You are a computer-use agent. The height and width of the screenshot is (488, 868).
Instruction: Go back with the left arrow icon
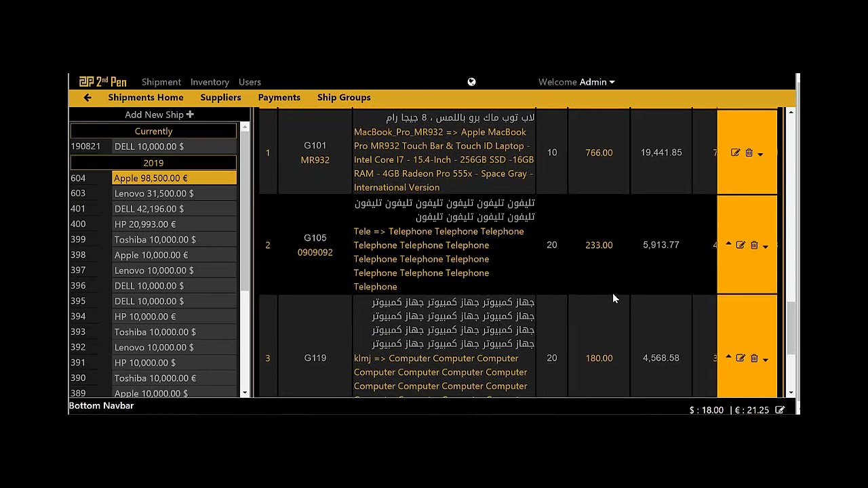click(x=87, y=98)
